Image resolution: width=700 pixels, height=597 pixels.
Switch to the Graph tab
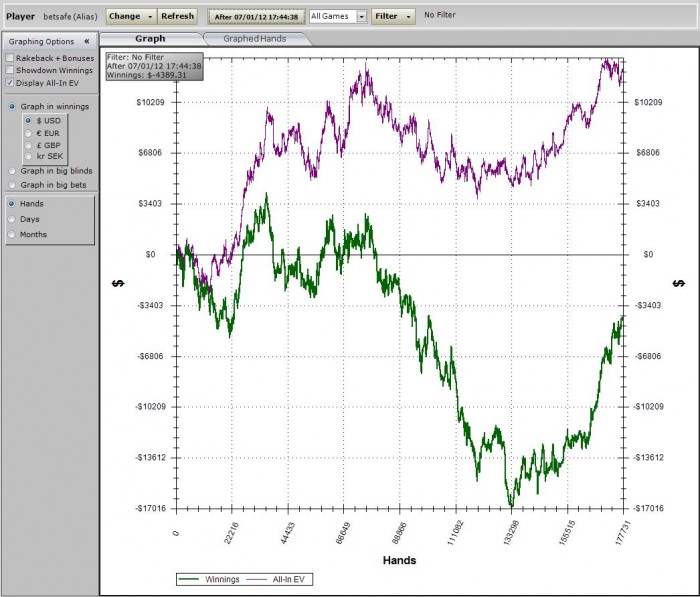150,38
